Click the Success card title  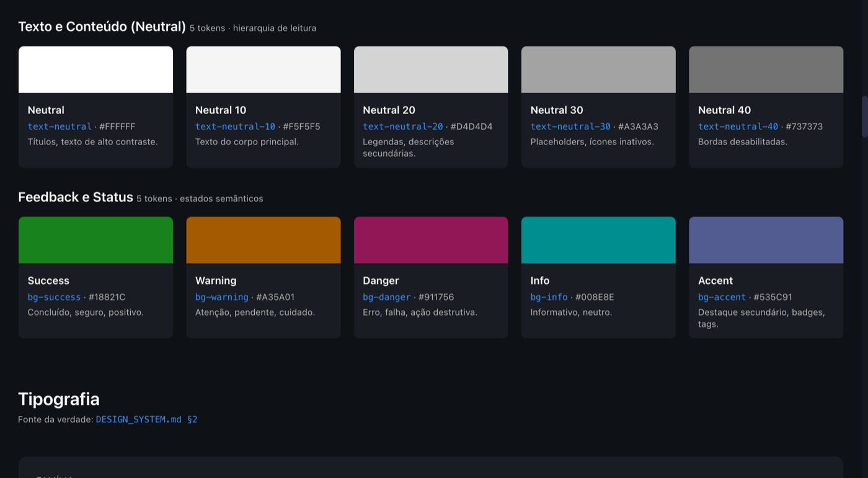(x=48, y=281)
